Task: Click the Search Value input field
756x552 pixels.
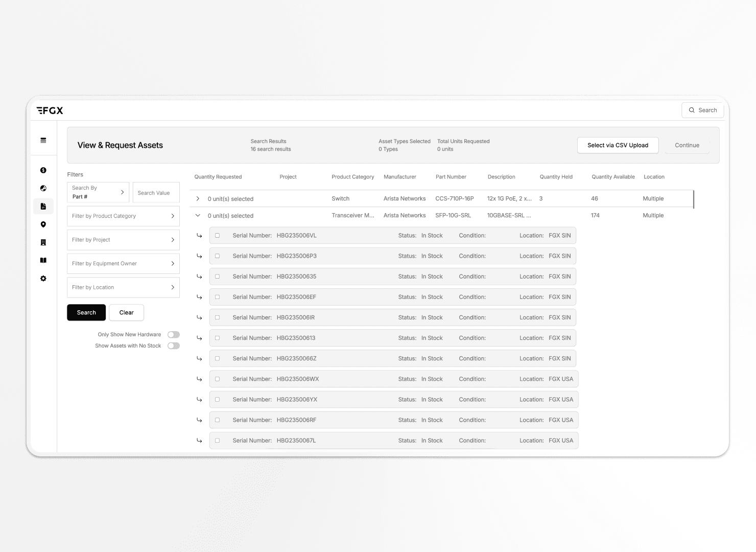Action: [156, 193]
